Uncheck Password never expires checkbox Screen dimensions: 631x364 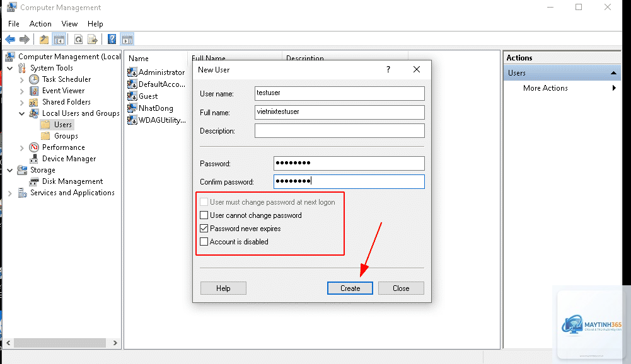pyautogui.click(x=204, y=229)
